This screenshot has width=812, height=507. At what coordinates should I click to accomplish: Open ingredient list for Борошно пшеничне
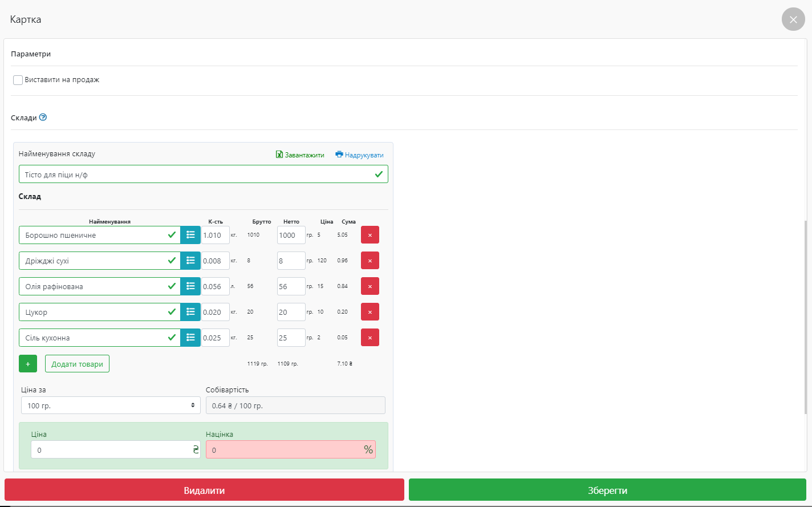coord(190,235)
